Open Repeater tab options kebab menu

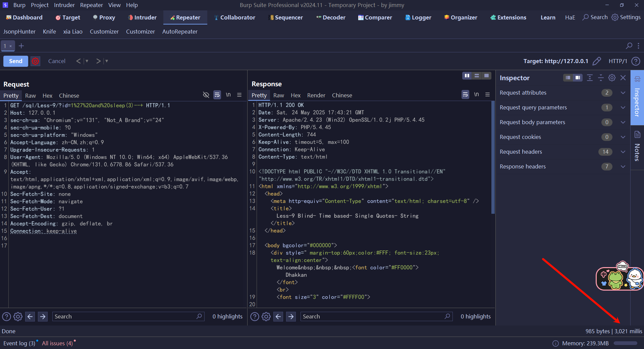[x=638, y=46]
